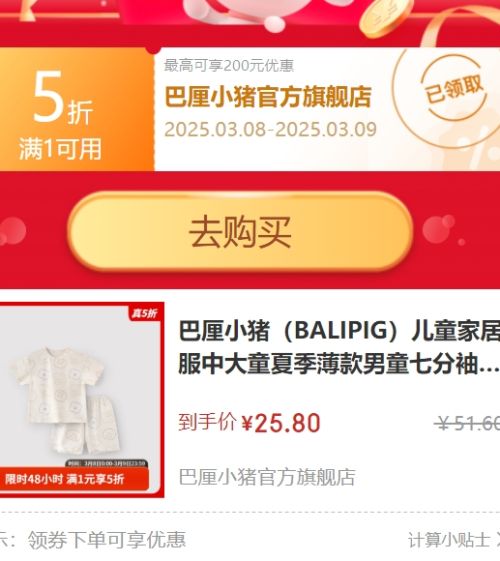Click the 已领取 stamp on the coupon
500x561 pixels.
click(x=454, y=89)
